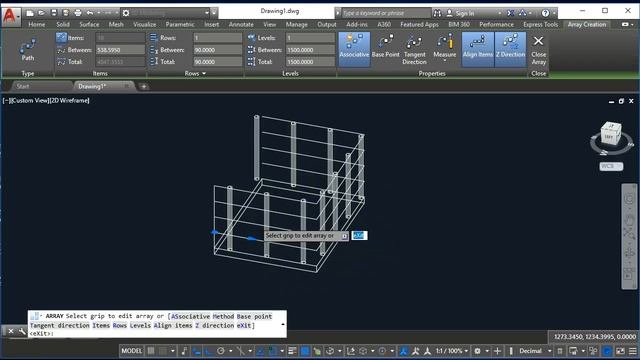Click the Autodesk Exchange X icon
Viewport: 640px width, 360px height.
(x=510, y=13)
